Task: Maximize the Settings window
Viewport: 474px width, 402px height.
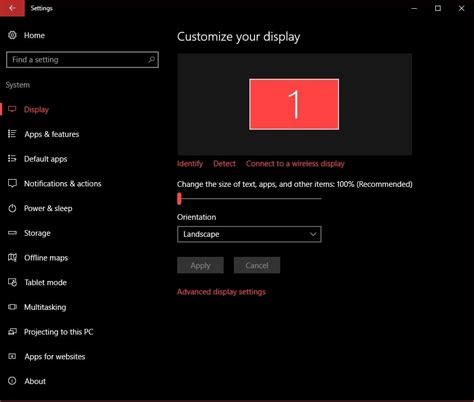Action: pos(438,8)
